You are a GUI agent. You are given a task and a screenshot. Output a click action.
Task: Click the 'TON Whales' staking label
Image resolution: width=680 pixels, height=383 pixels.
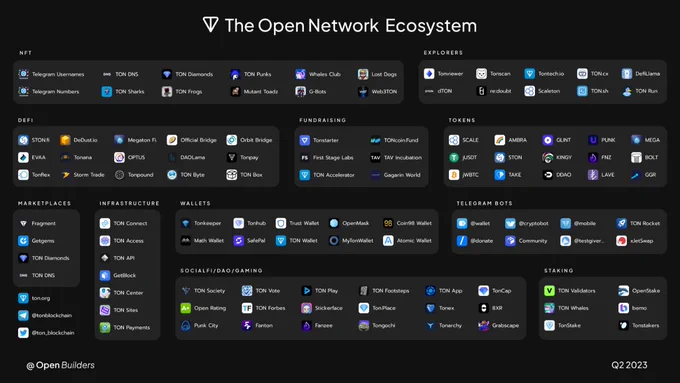click(x=573, y=308)
